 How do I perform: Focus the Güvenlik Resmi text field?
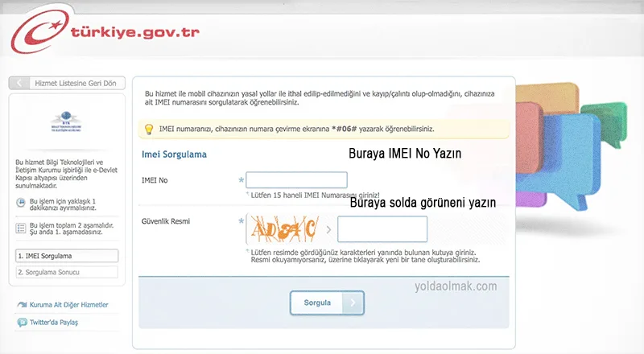(x=382, y=229)
